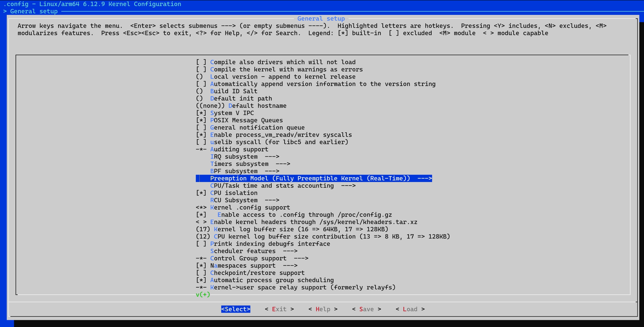Select the 'Auditing support' entry
Screen dimensions: 644x327
point(232,149)
